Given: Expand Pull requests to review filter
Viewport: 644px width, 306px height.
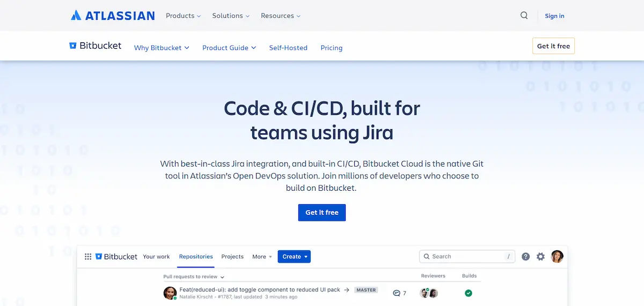Looking at the screenshot, I should coord(194,277).
